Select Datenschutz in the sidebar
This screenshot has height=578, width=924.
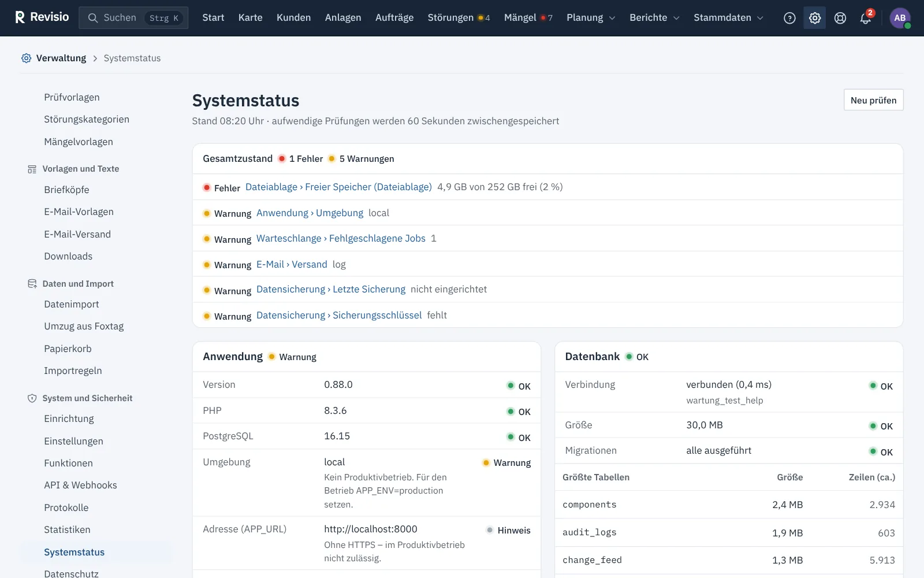[71, 573]
